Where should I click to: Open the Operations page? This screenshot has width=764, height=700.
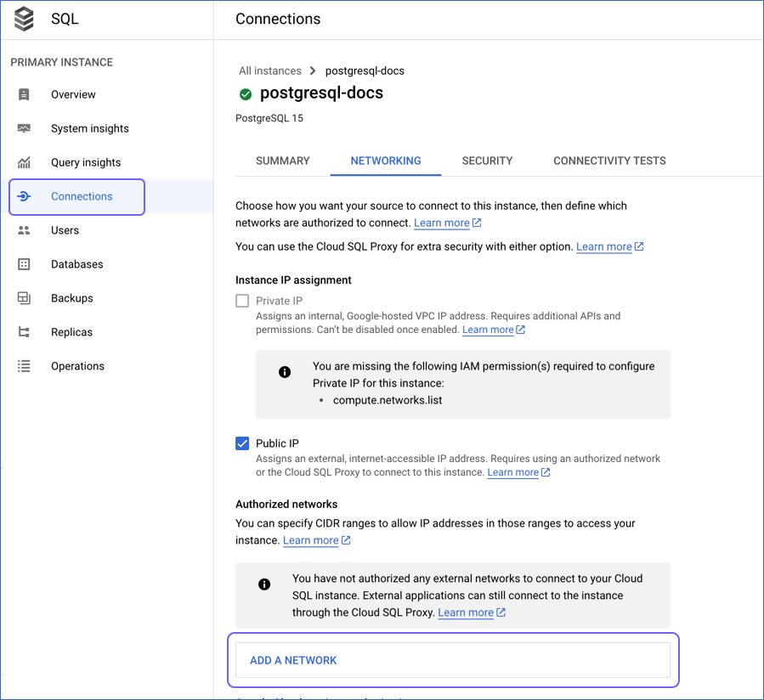coord(77,366)
